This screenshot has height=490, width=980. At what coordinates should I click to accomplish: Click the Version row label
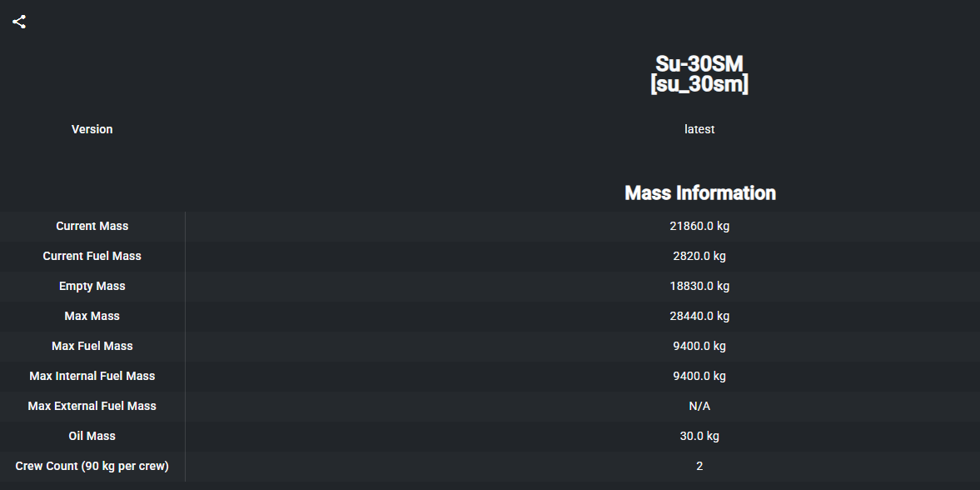click(x=92, y=129)
